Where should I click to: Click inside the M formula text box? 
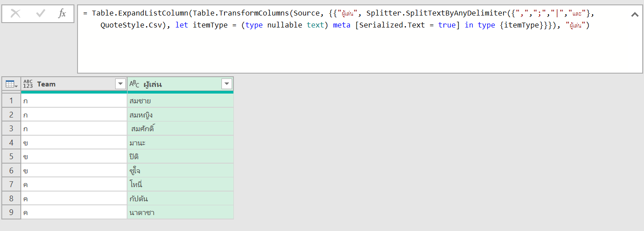tap(360, 39)
